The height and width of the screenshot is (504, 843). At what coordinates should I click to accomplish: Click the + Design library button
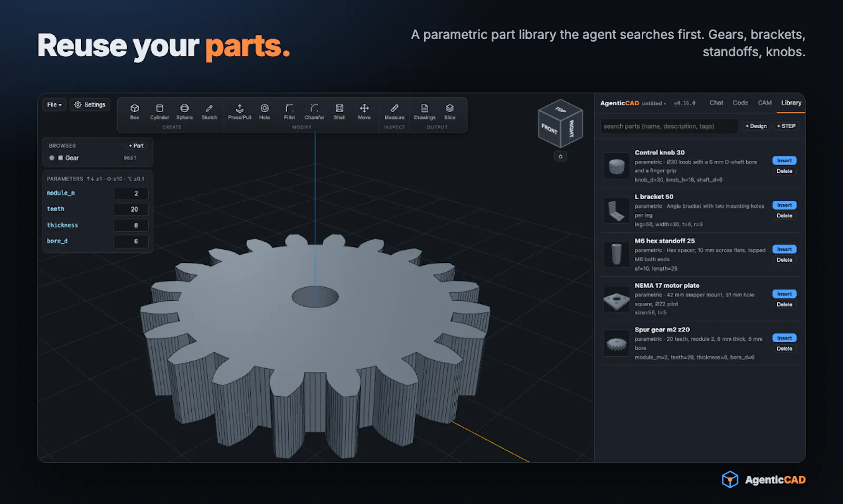click(756, 126)
